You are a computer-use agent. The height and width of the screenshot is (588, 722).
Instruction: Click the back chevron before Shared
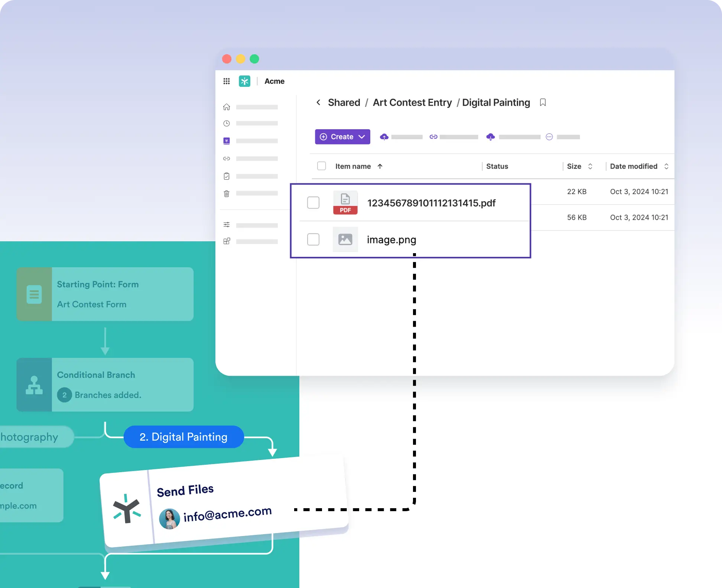[318, 102]
